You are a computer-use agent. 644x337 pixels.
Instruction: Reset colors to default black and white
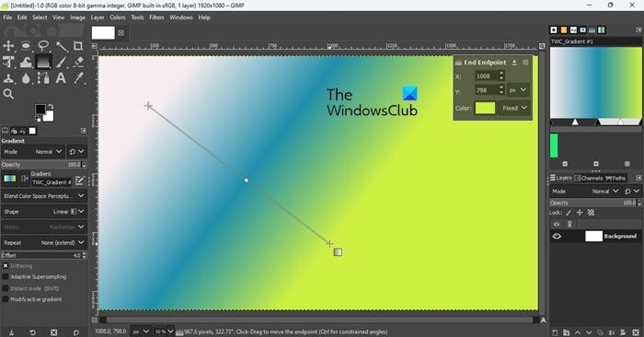coord(38,119)
